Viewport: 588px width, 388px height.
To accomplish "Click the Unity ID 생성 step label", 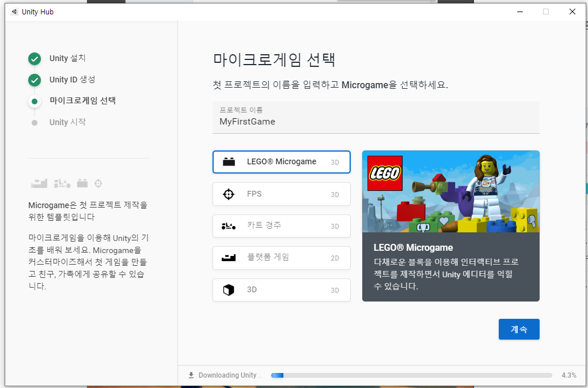I will pos(73,80).
